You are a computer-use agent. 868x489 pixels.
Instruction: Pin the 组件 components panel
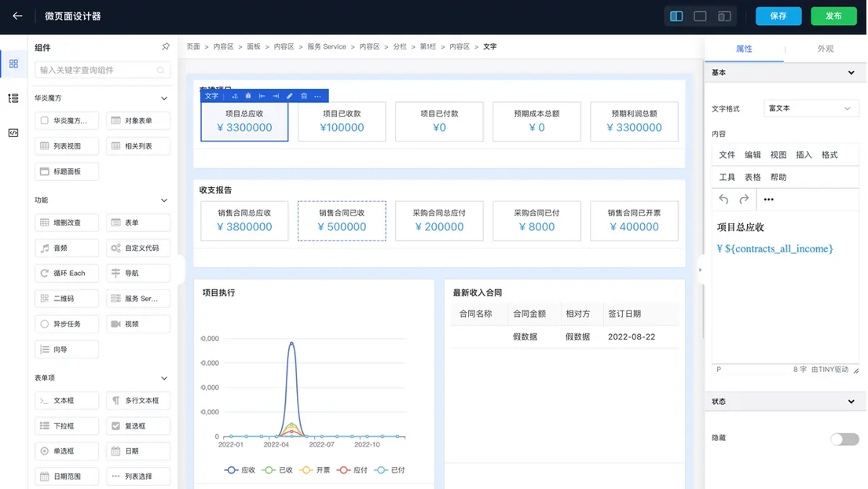pyautogui.click(x=165, y=47)
